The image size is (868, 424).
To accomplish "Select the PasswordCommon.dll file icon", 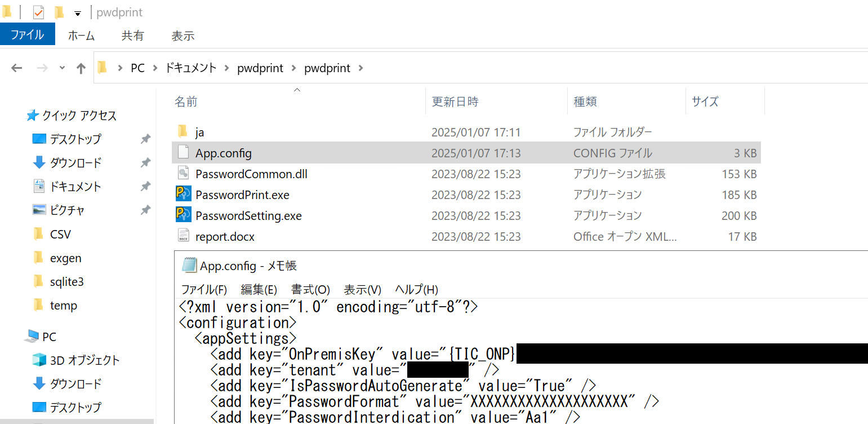I will point(182,173).
